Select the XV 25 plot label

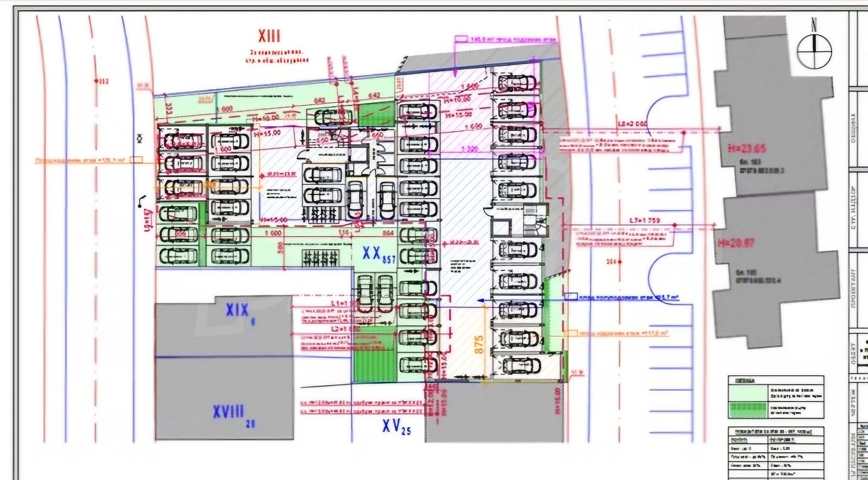[396, 427]
